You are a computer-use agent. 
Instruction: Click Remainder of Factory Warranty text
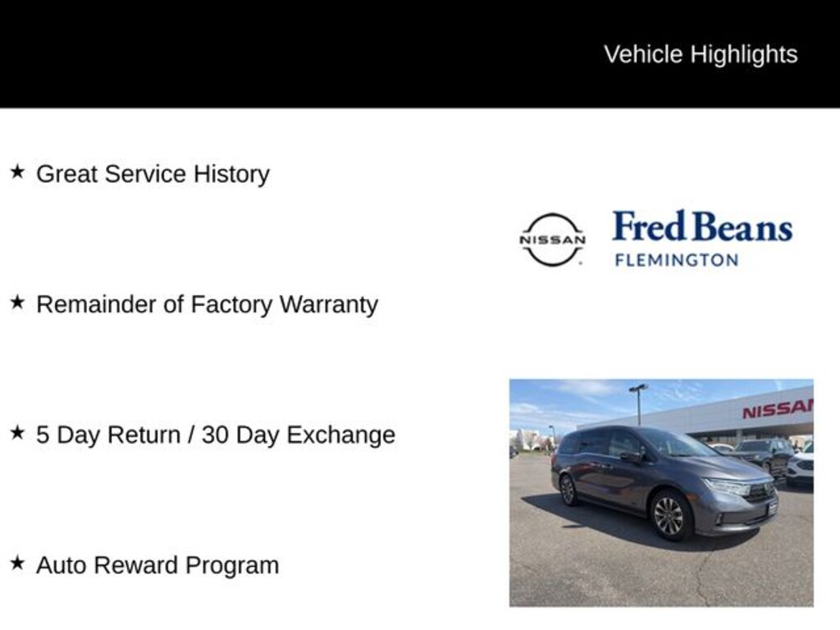207,304
